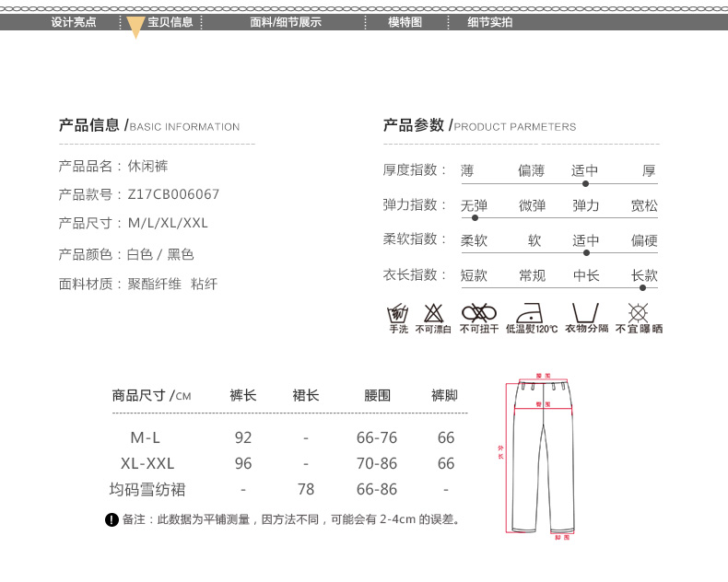This screenshot has height=582, width=728.
Task: Open the 设计亮点 tab
Action: pos(74,22)
